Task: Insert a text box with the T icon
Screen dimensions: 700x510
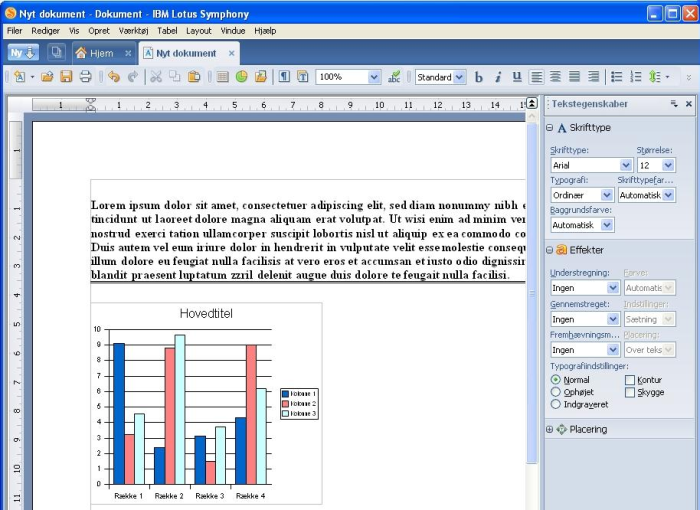Action: click(303, 77)
